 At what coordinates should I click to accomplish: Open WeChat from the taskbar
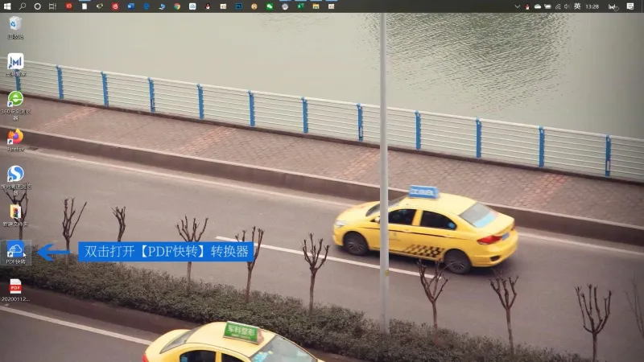click(270, 6)
